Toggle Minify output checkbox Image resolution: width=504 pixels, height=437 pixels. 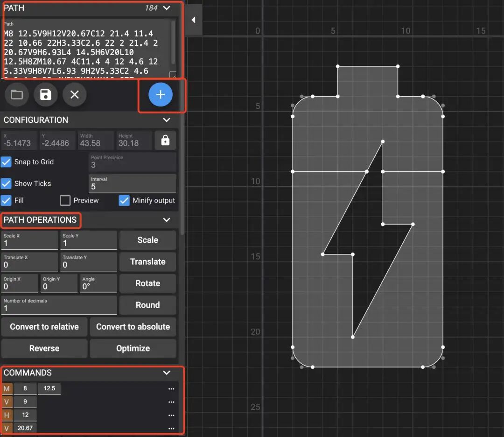pyautogui.click(x=124, y=200)
